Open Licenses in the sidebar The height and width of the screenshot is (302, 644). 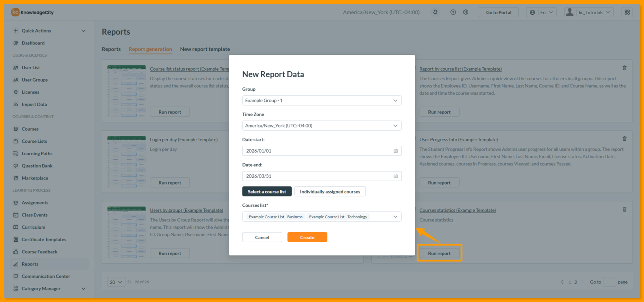coord(30,92)
